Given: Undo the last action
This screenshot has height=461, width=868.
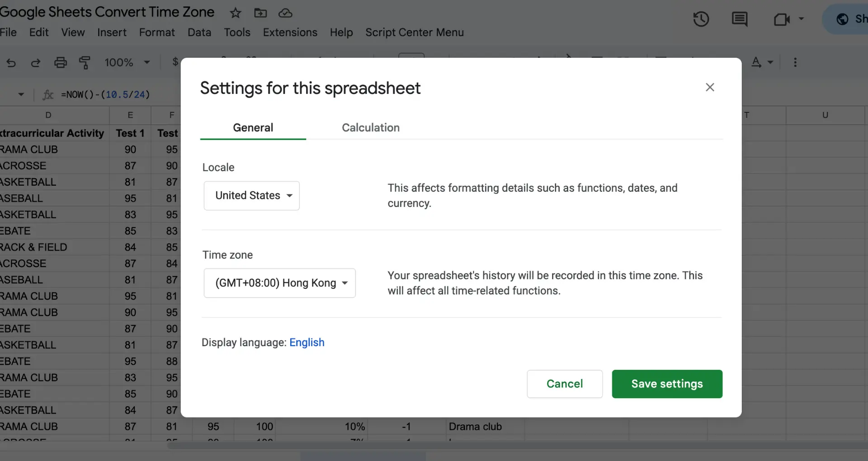Looking at the screenshot, I should pos(11,62).
